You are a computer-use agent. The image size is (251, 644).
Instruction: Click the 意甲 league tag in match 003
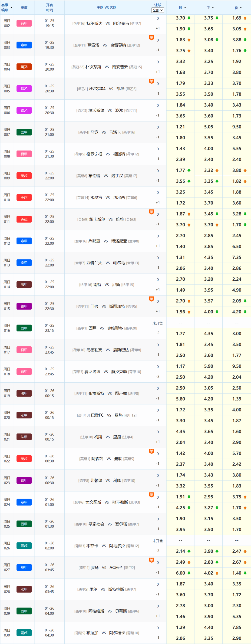24,45
